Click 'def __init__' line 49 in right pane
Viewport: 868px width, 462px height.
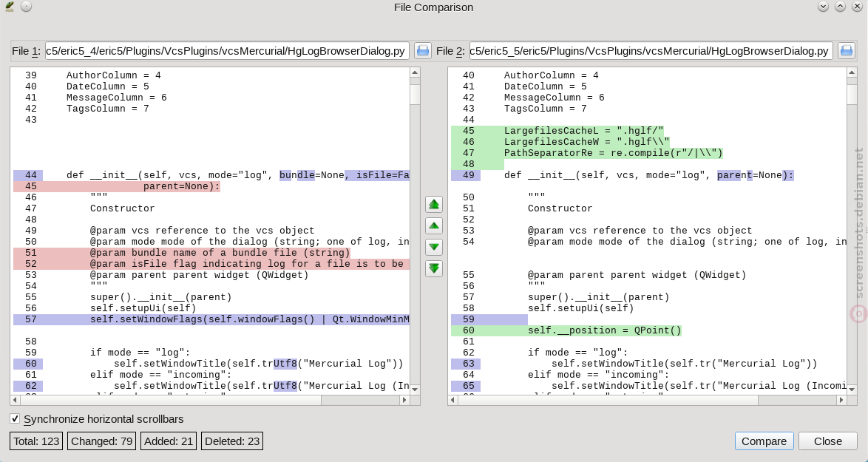649,175
